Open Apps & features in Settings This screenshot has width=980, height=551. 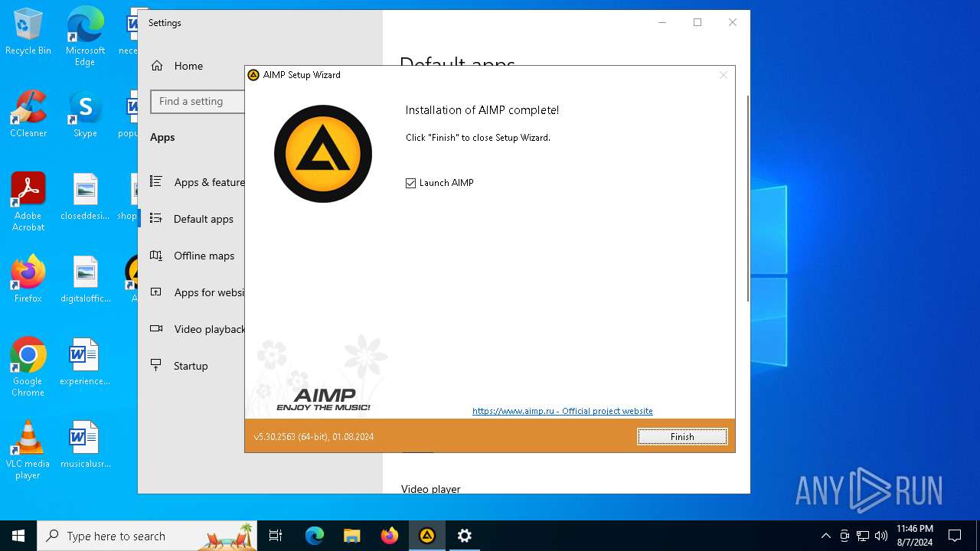pos(198,182)
